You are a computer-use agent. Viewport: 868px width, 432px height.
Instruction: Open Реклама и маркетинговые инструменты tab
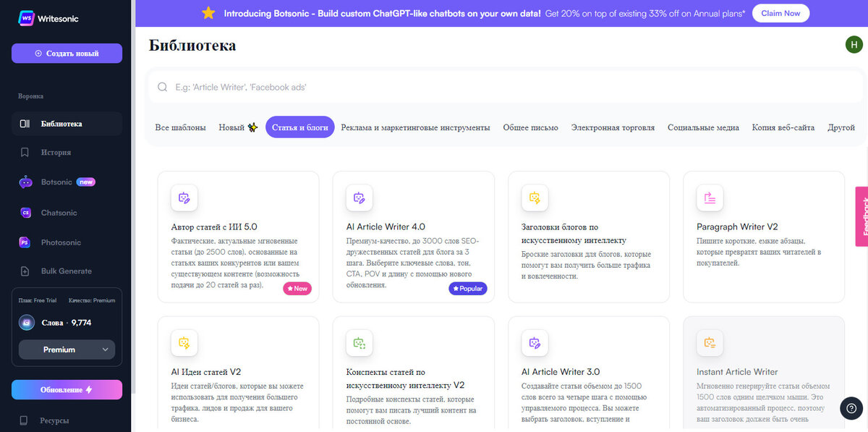(x=415, y=127)
